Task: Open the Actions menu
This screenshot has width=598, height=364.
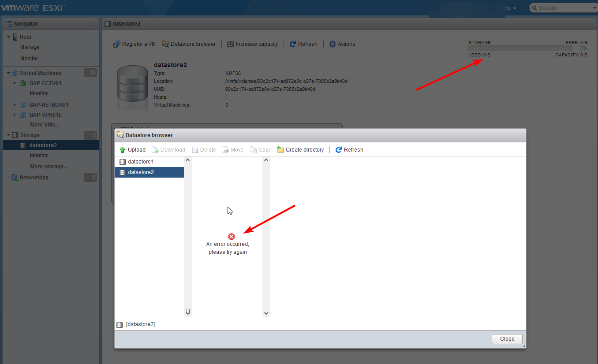Action: [342, 44]
